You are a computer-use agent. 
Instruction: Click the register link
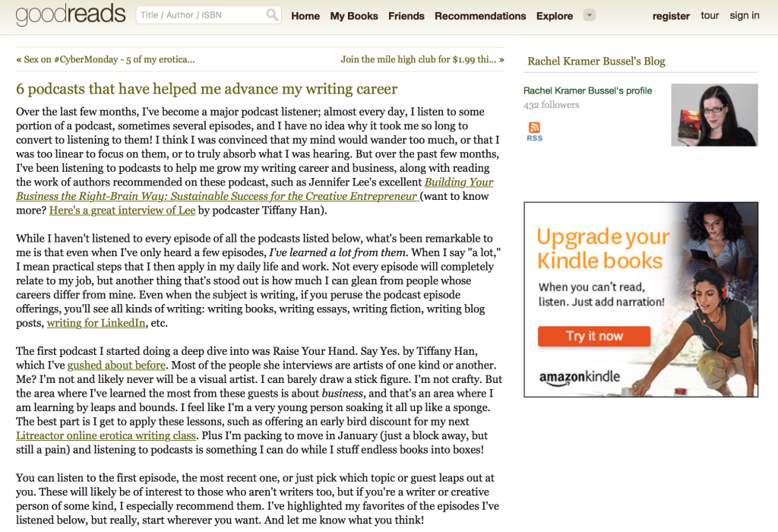[x=671, y=16]
